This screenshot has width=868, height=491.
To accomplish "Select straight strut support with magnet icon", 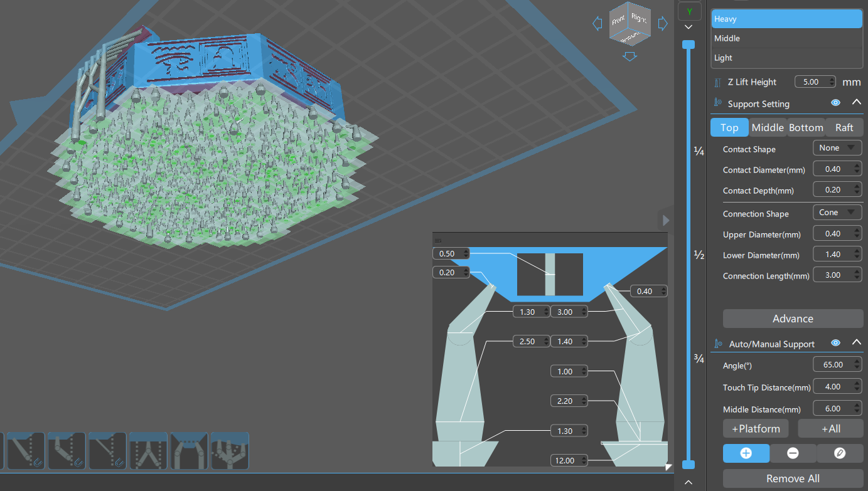I will pos(25,451).
